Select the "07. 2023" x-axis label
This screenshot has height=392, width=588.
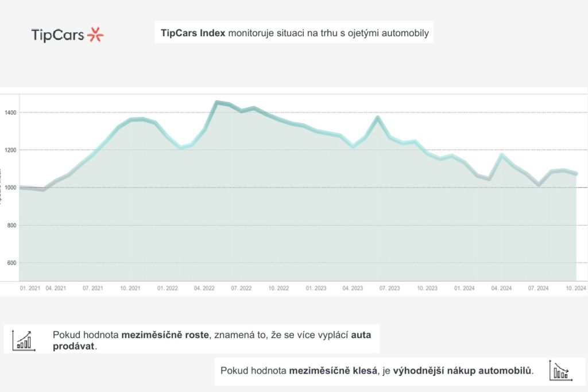pyautogui.click(x=390, y=288)
